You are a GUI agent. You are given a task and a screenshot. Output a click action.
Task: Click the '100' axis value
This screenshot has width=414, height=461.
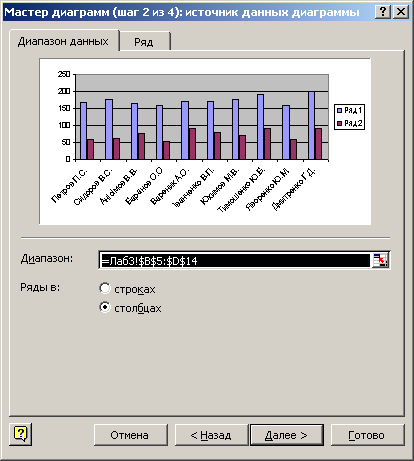point(64,125)
